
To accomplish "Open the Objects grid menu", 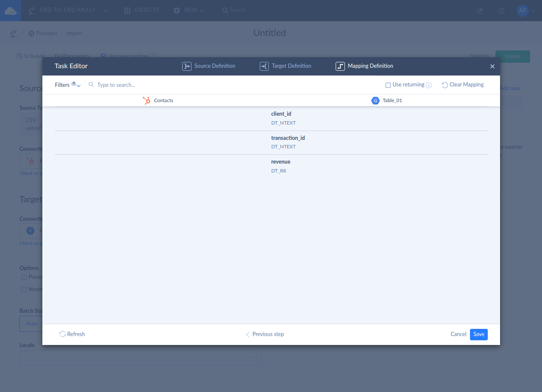I will pyautogui.click(x=142, y=10).
